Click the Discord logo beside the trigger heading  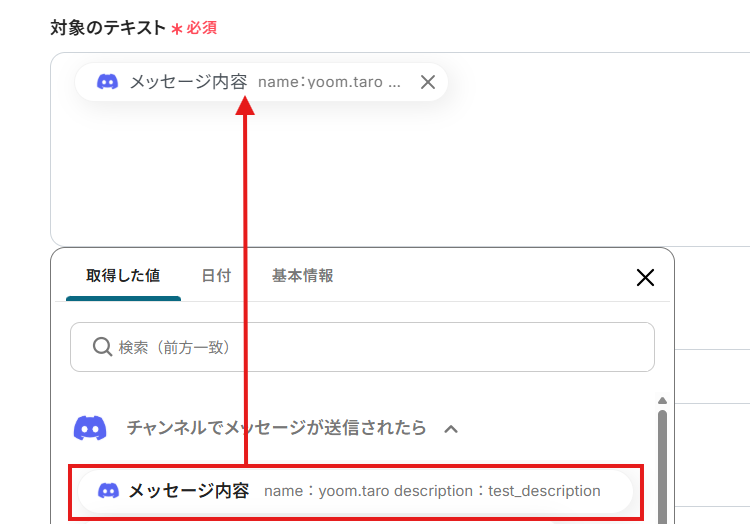(x=90, y=428)
